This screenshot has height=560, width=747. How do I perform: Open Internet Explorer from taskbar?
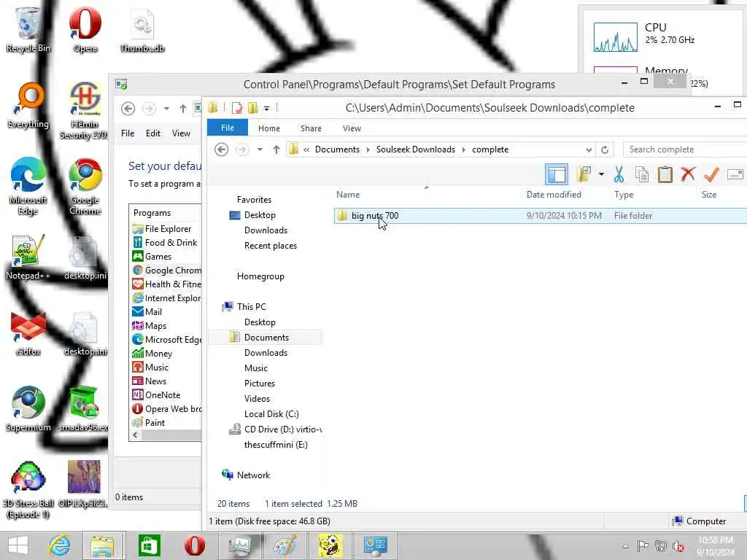coord(60,545)
